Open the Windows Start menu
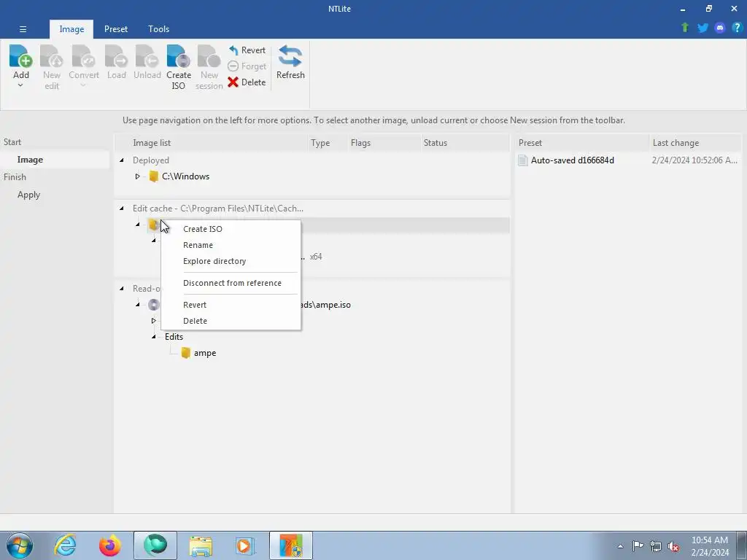This screenshot has height=560, width=747. [x=20, y=545]
